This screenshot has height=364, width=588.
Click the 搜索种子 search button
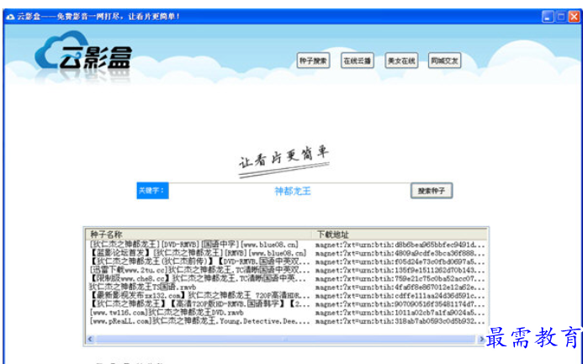pyautogui.click(x=432, y=191)
